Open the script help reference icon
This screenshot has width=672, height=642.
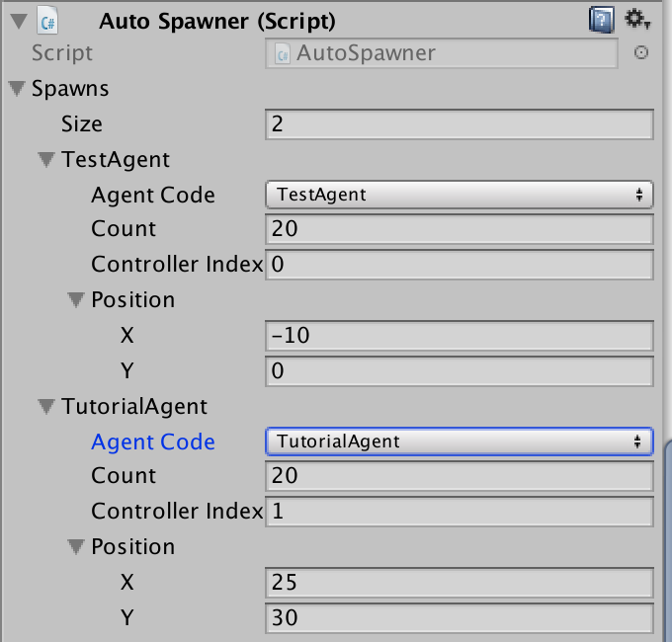(x=601, y=20)
